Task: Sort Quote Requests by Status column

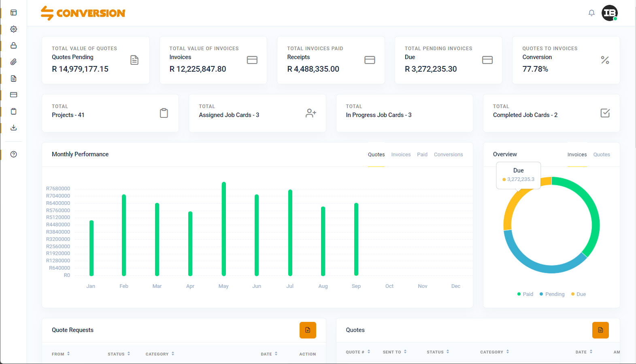Action: coord(119,354)
